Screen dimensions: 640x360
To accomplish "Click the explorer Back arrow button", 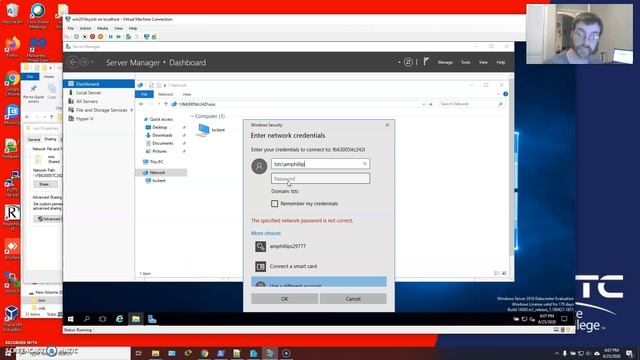I will (x=141, y=104).
